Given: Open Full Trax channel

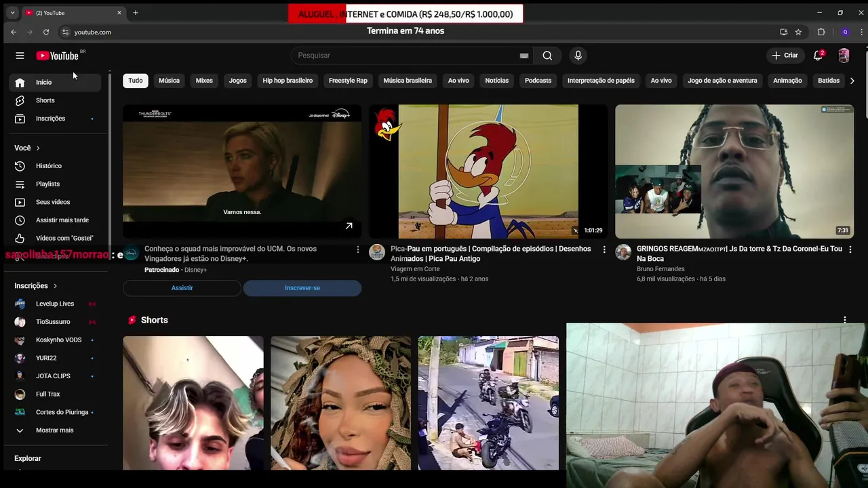Looking at the screenshot, I should 56,394.
